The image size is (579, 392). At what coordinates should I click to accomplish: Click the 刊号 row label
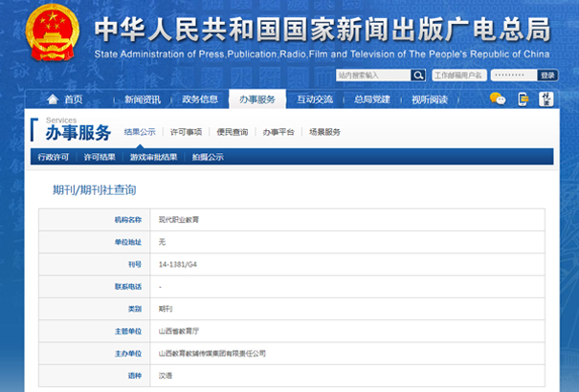point(135,265)
